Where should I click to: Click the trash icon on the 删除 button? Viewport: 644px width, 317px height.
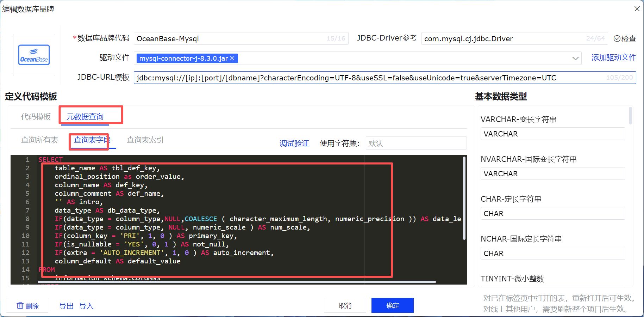[20, 305]
